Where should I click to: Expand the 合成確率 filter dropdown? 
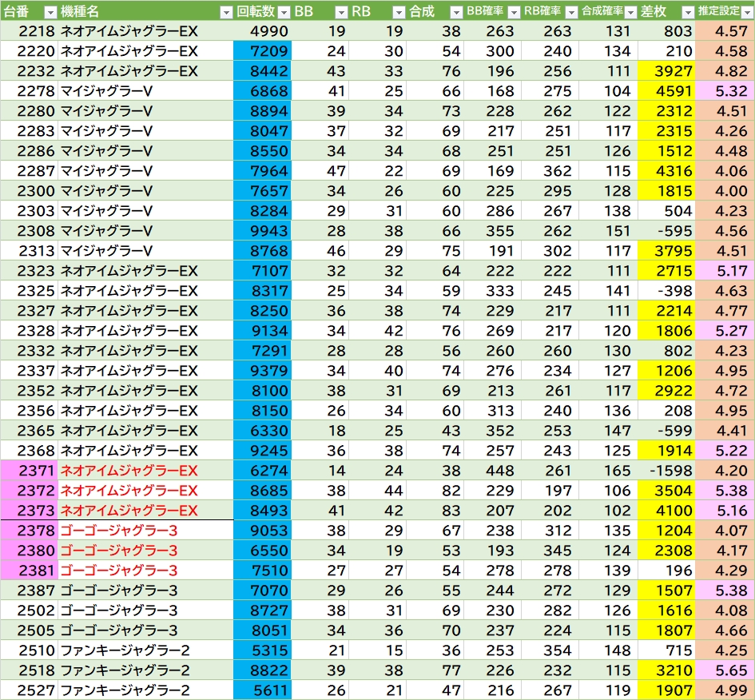[x=630, y=12]
